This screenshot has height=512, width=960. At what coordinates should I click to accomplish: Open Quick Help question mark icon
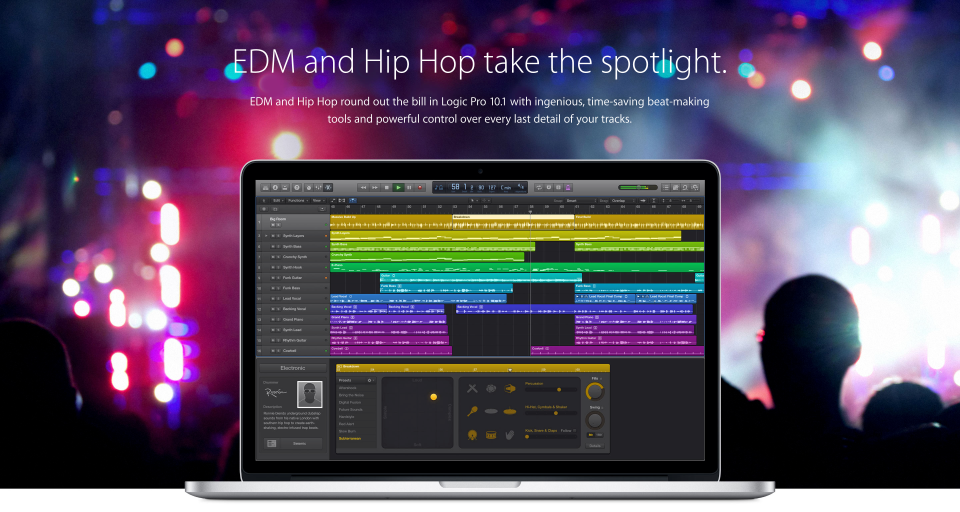pos(297,187)
